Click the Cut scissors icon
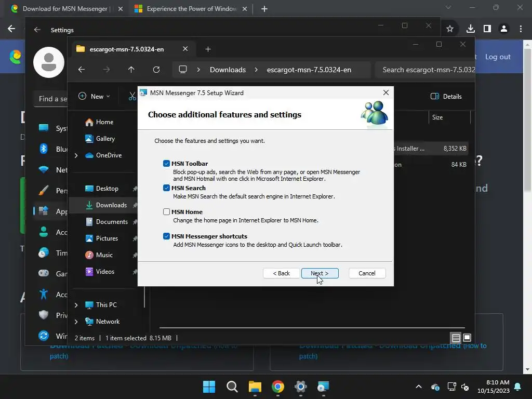The height and width of the screenshot is (399, 532). pos(132,97)
